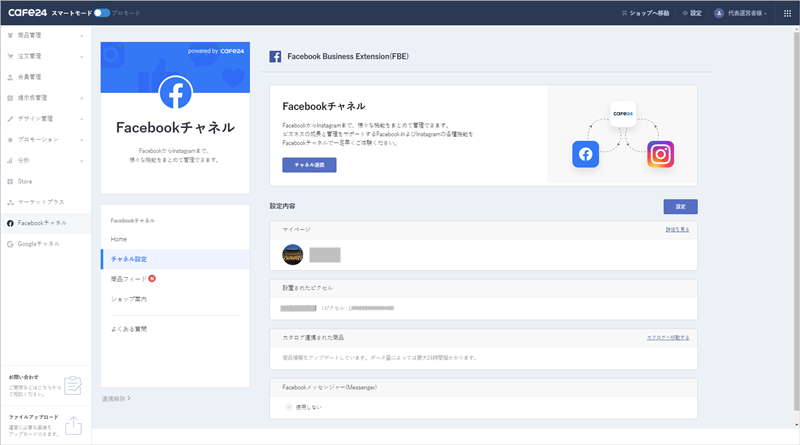Click the デザイン管理 brush icon

tap(10, 119)
